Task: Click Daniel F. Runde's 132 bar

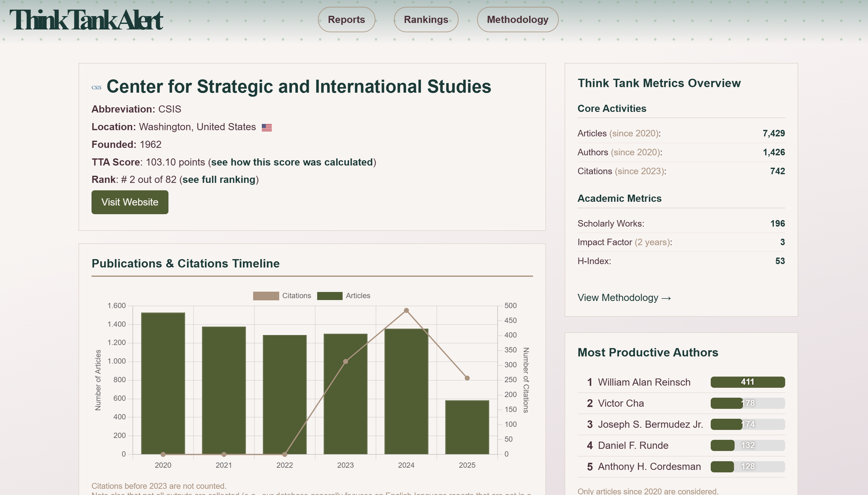Action: (748, 445)
